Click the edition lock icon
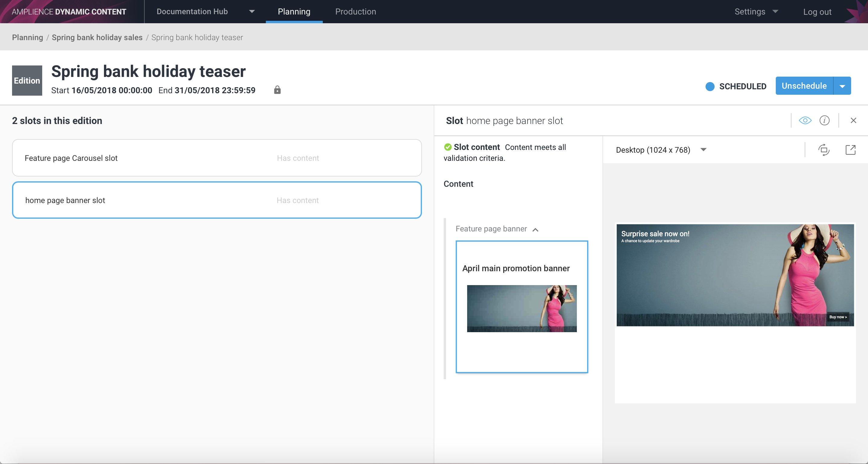Screen dimensions: 868x464 pos(277,90)
